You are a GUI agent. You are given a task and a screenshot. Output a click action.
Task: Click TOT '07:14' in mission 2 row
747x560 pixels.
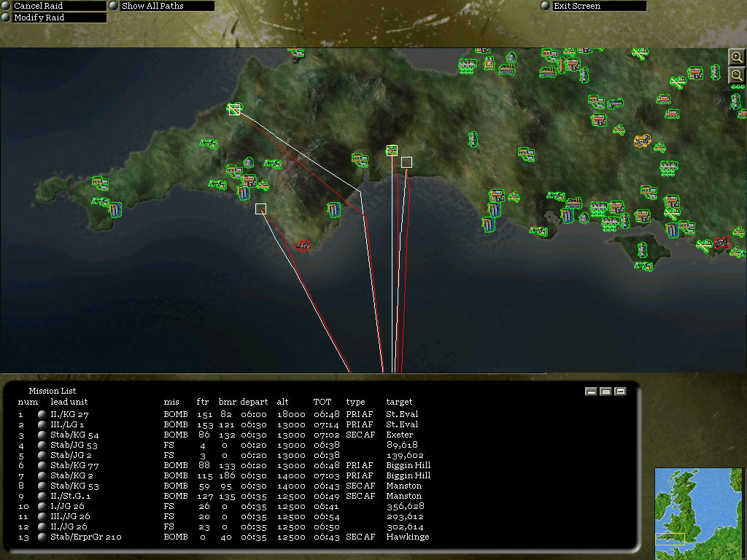pos(327,424)
